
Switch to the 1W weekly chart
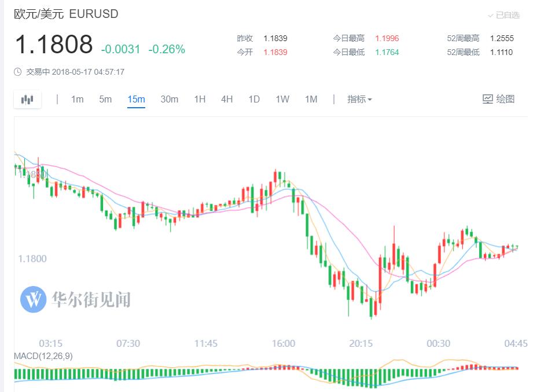pyautogui.click(x=282, y=99)
